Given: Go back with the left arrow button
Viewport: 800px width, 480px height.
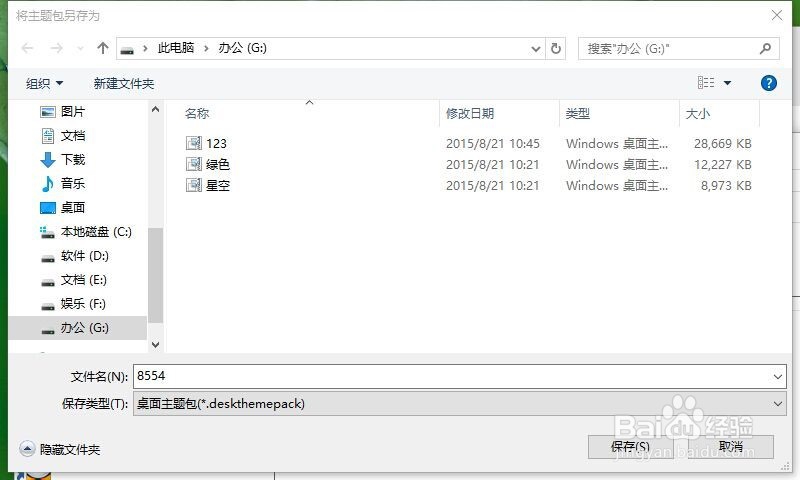Looking at the screenshot, I should [x=28, y=48].
